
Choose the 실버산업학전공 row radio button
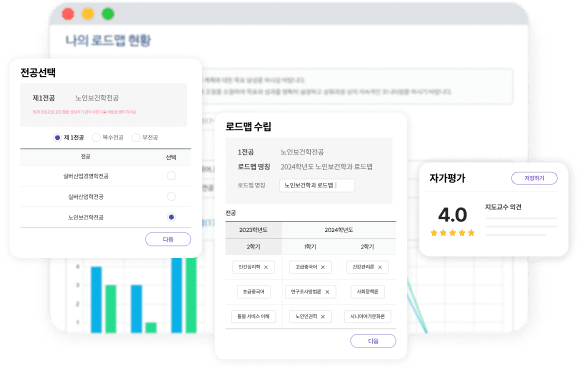point(171,196)
